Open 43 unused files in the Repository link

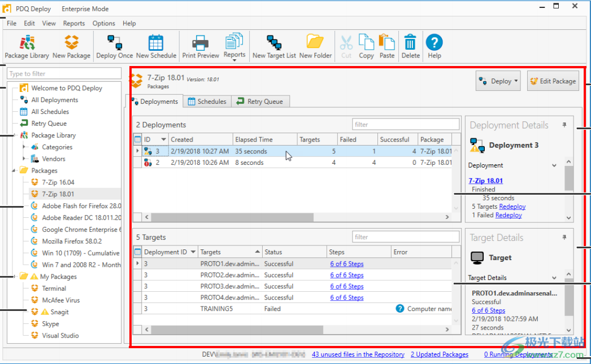click(x=358, y=354)
